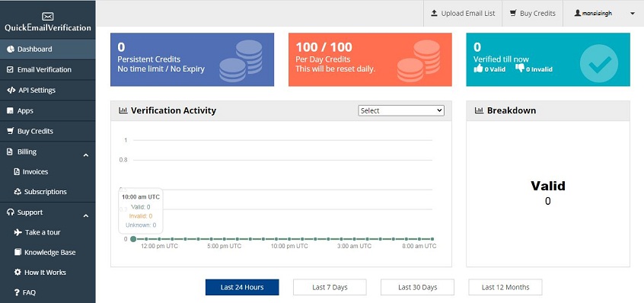The image size is (644, 303).
Task: Click the How It Works gear icon
Action: [x=18, y=273]
